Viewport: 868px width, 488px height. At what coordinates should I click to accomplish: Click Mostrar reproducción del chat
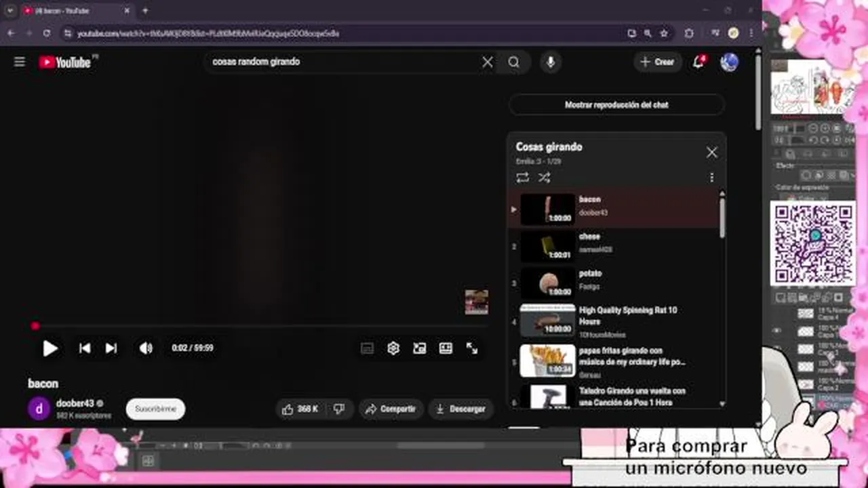[616, 105]
